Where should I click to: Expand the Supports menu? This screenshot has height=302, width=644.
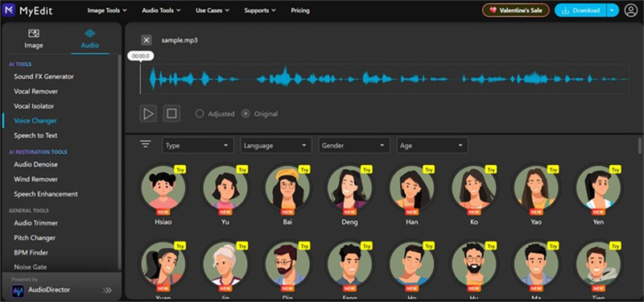[260, 10]
